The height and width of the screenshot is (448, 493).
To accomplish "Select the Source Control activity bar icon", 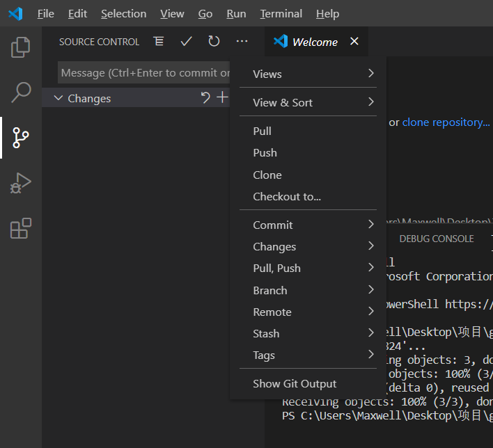I will click(x=21, y=138).
